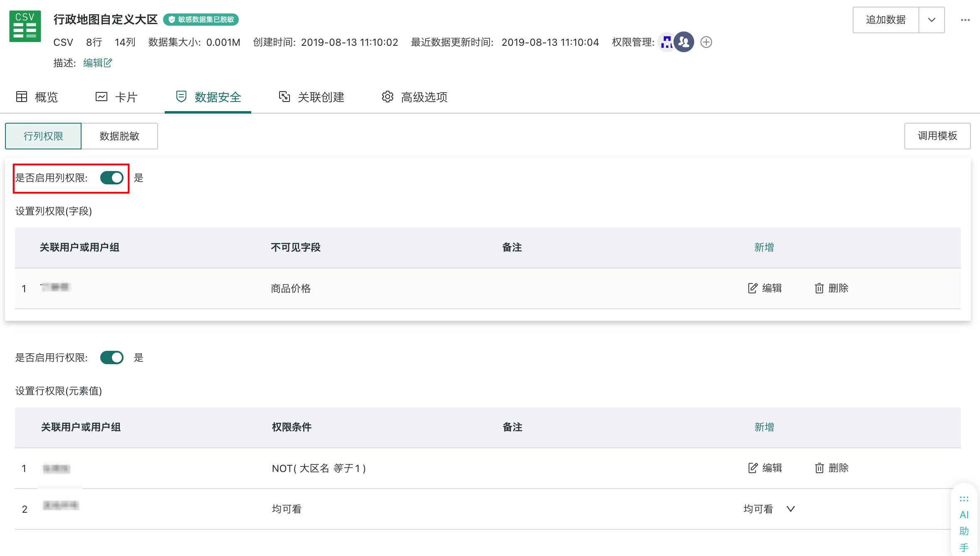The image size is (980, 556).
Task: Toggle the 是否启用行权限 switch off
Action: pyautogui.click(x=112, y=357)
